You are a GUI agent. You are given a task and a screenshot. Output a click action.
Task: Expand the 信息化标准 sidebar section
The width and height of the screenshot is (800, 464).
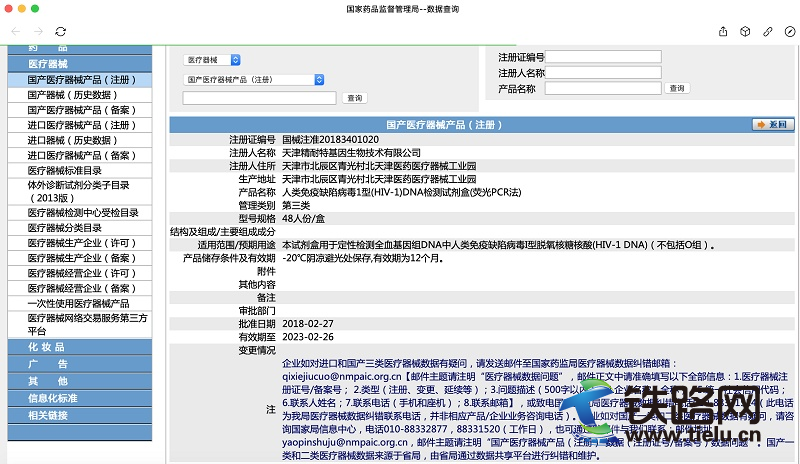point(56,398)
